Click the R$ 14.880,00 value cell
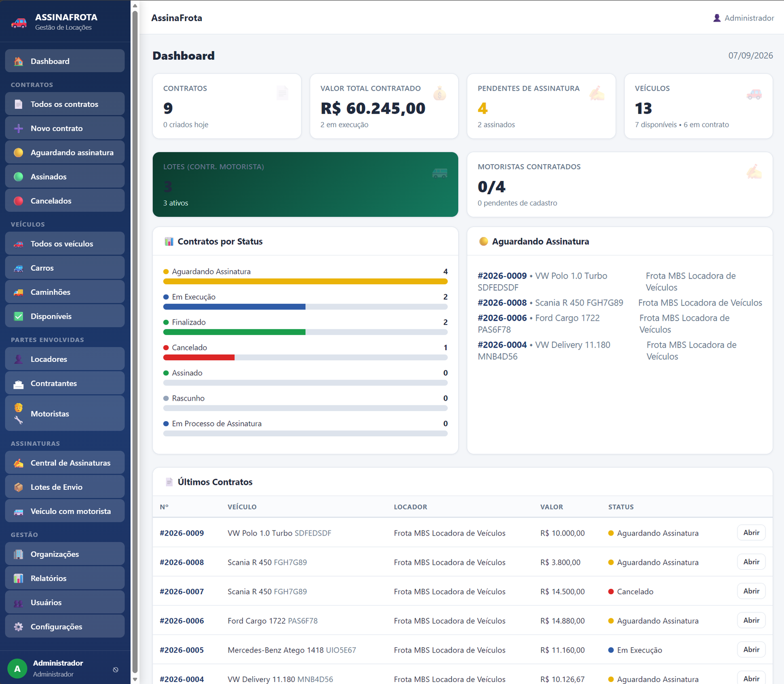 coord(563,621)
